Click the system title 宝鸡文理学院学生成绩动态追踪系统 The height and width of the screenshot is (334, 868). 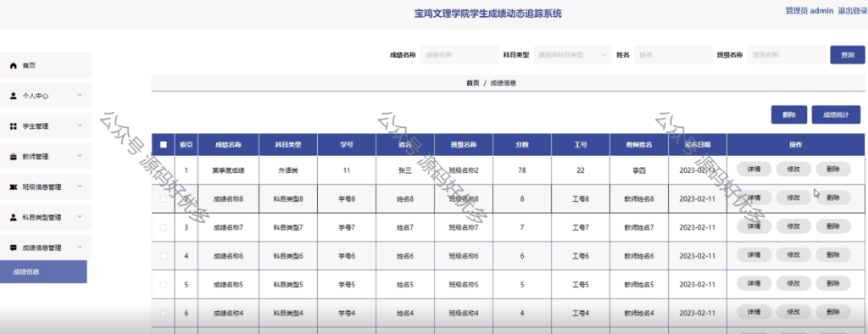point(487,14)
